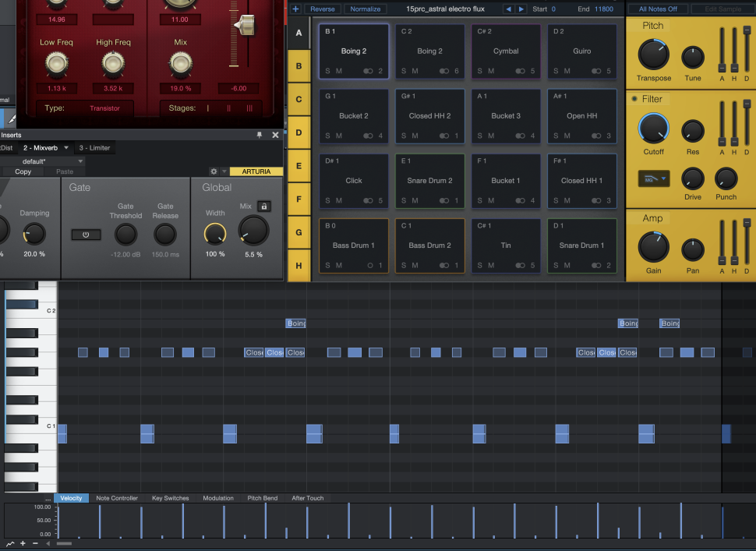Open the gear settings icon beside ARTURIA
Viewport: 756px width, 551px height.
point(214,171)
